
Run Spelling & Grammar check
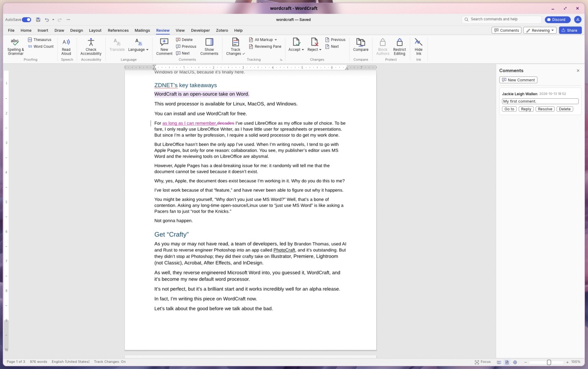point(15,46)
